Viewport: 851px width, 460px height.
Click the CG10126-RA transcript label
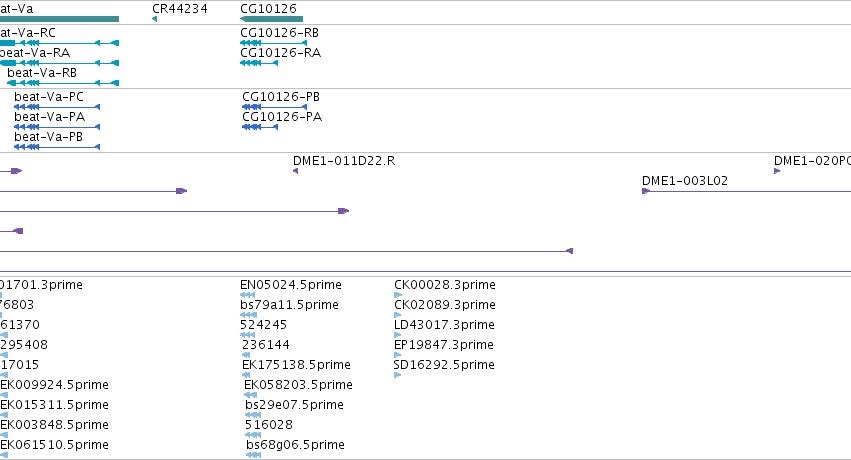tap(280, 53)
